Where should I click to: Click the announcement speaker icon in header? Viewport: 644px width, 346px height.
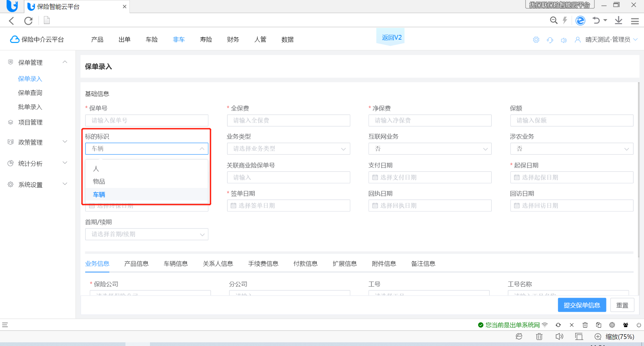[x=564, y=40]
